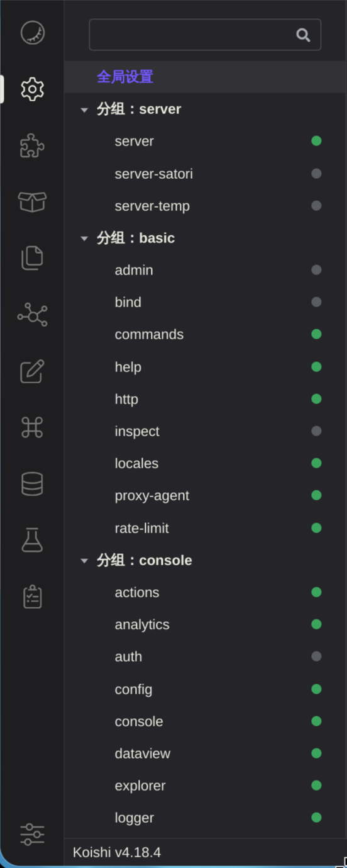Image resolution: width=347 pixels, height=868 pixels.
Task: Open the network graph icon
Action: click(32, 315)
